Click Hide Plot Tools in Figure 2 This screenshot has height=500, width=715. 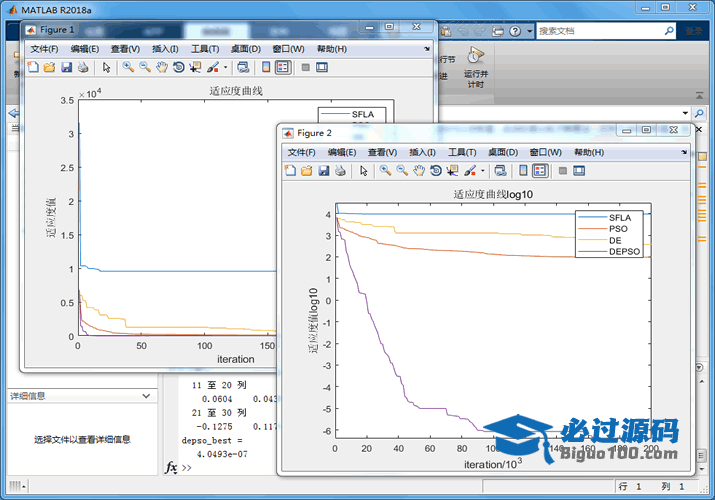[x=563, y=171]
